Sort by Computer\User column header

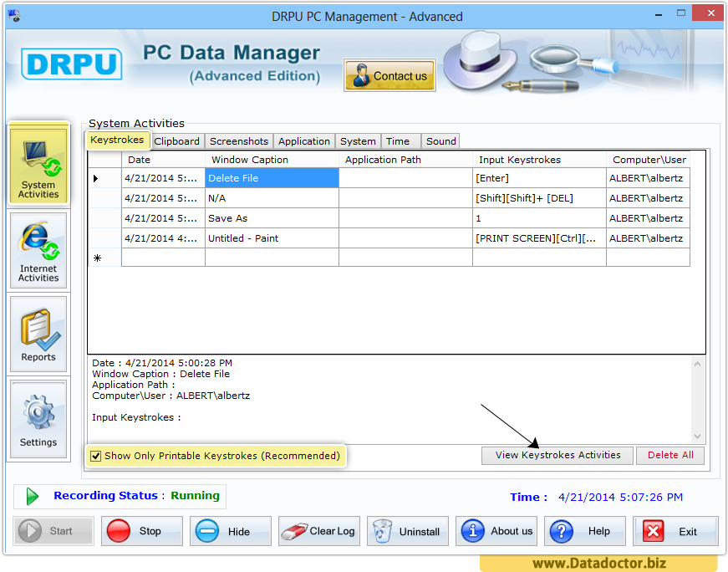648,160
